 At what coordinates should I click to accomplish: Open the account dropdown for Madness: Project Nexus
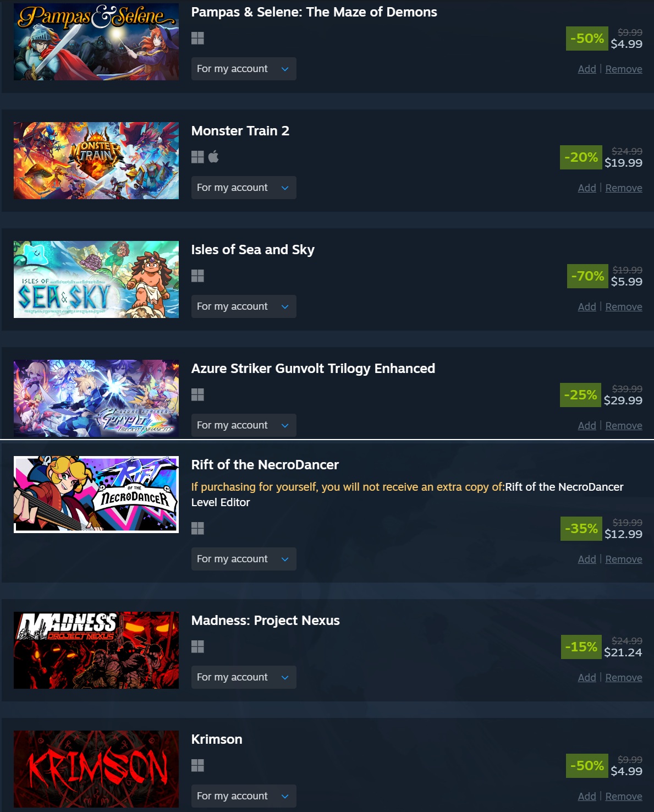point(244,677)
